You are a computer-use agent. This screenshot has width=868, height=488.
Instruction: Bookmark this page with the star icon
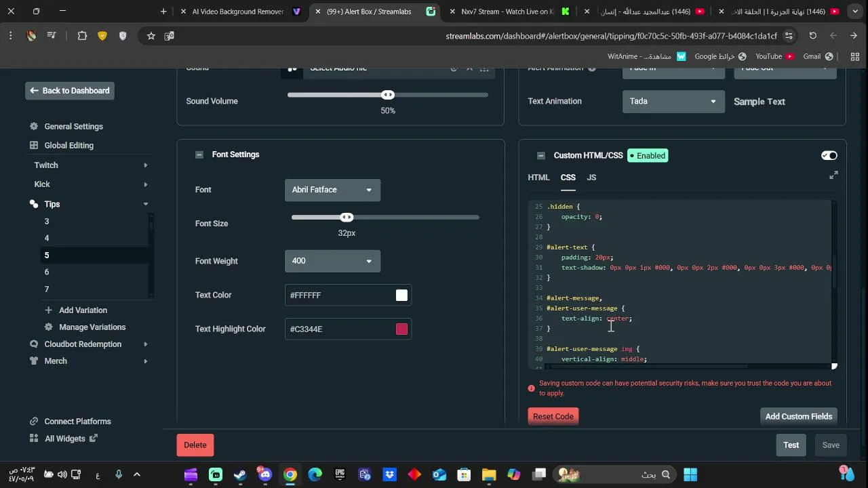click(x=151, y=36)
